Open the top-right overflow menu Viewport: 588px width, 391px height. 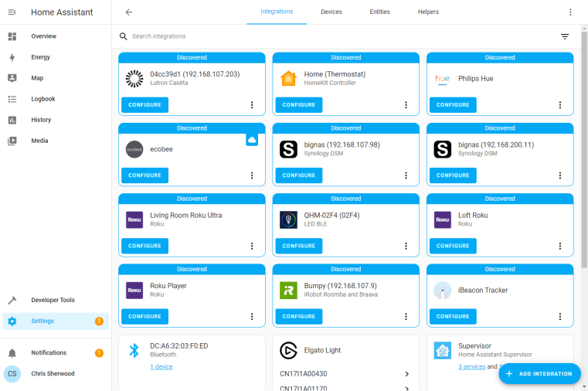[x=570, y=12]
